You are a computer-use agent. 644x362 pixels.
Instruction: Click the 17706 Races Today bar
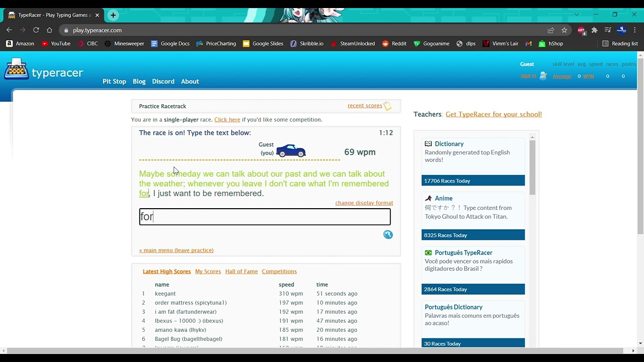pos(473,180)
